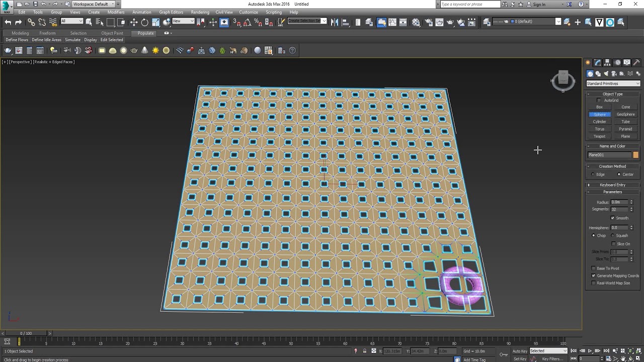Viewport: 644px width, 362px height.
Task: Click the GeoSphere object button
Action: (626, 115)
